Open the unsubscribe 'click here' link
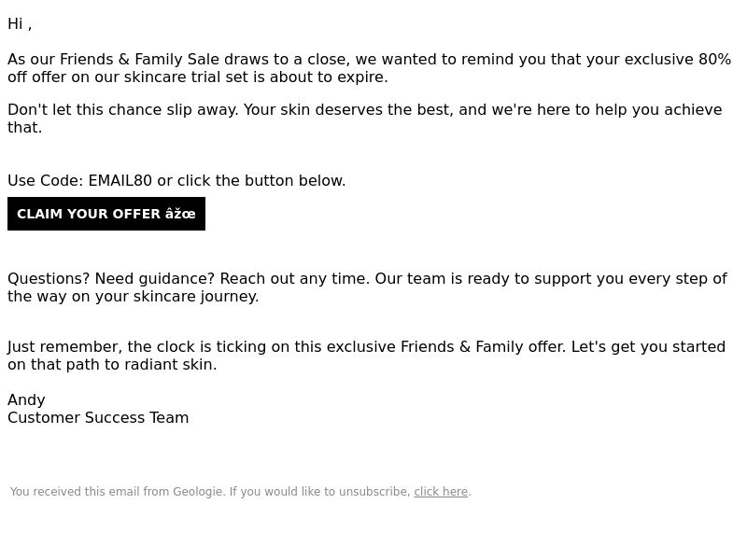The width and height of the screenshot is (747, 560). [441, 492]
